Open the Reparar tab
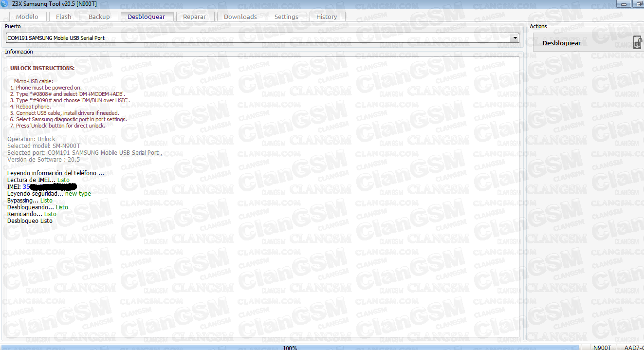Viewport: 644px width, 350px height. [194, 17]
